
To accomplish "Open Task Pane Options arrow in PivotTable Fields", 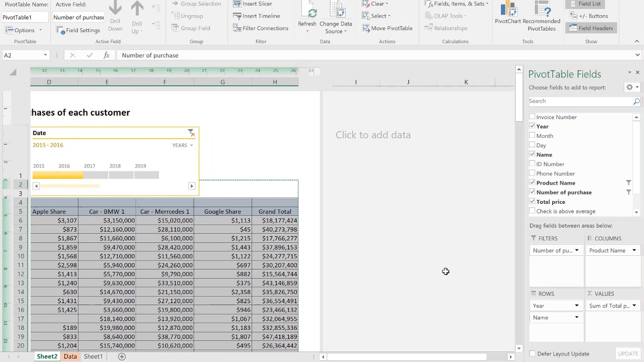I will [629, 73].
